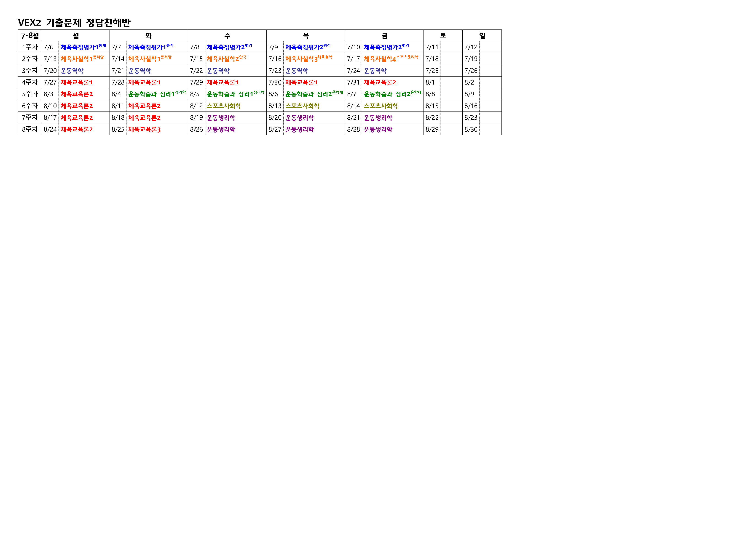Select the '금' column header
The height and width of the screenshot is (534, 756).
(384, 36)
